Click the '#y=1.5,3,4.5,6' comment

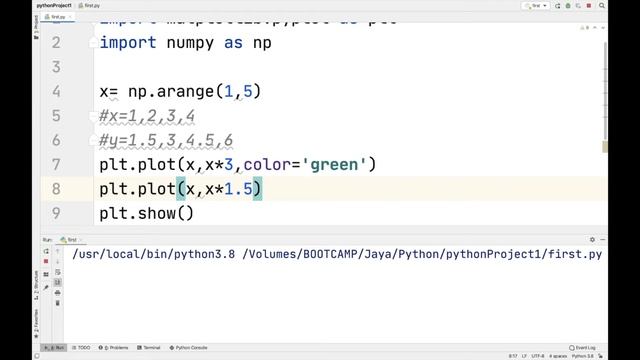tap(166, 141)
